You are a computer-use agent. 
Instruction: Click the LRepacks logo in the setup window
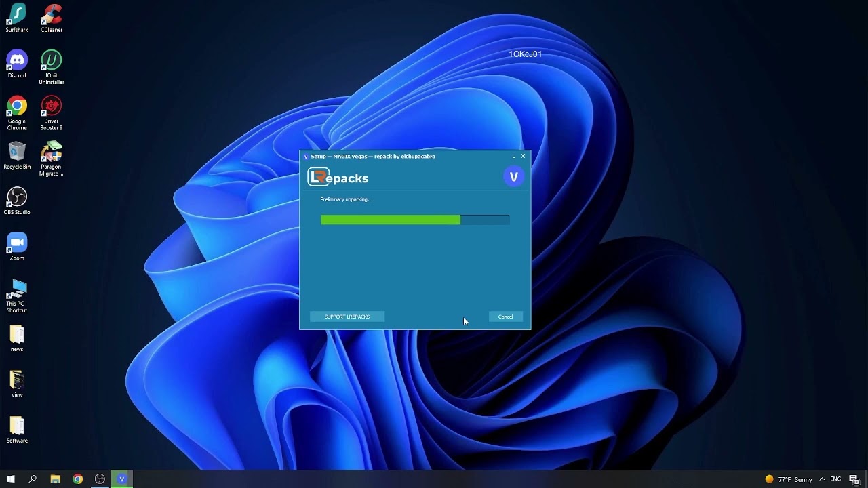pyautogui.click(x=338, y=178)
